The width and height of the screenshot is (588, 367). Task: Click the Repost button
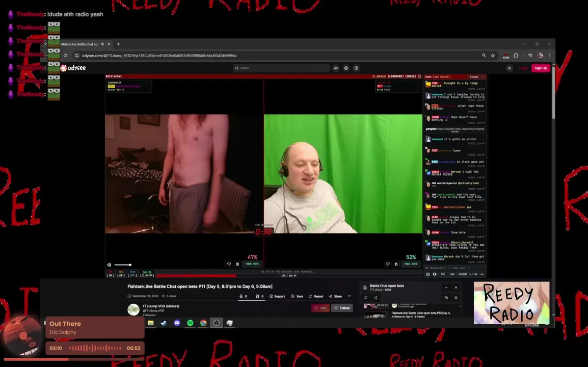(316, 296)
